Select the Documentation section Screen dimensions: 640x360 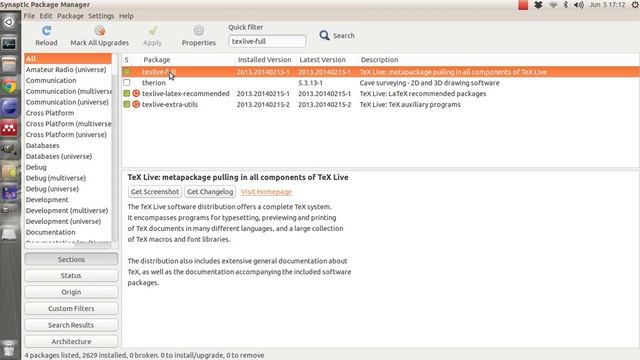[68, 232]
